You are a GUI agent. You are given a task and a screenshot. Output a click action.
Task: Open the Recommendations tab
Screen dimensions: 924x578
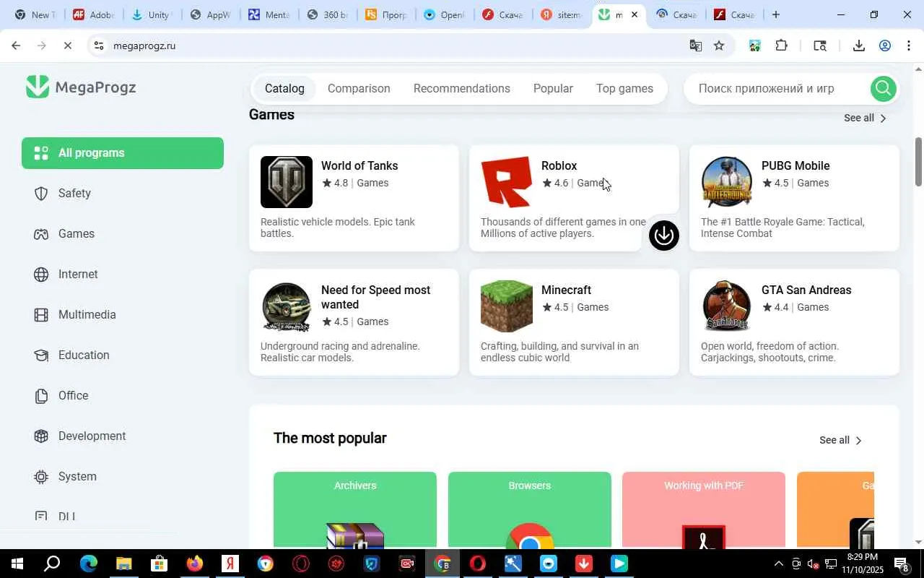point(462,88)
